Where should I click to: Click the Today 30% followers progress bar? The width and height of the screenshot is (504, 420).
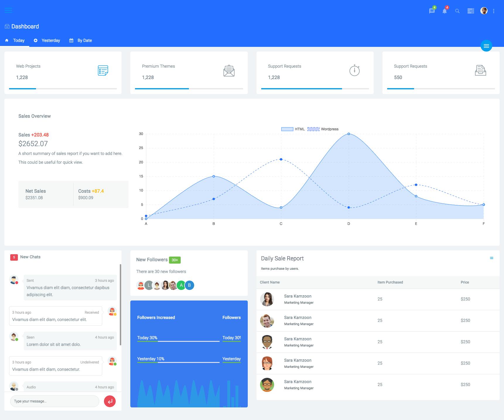pos(178,341)
